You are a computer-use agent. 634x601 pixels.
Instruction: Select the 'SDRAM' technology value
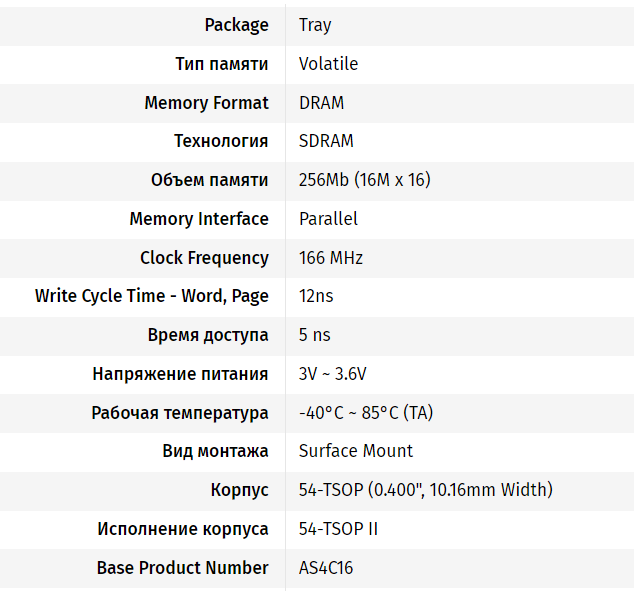click(x=326, y=141)
